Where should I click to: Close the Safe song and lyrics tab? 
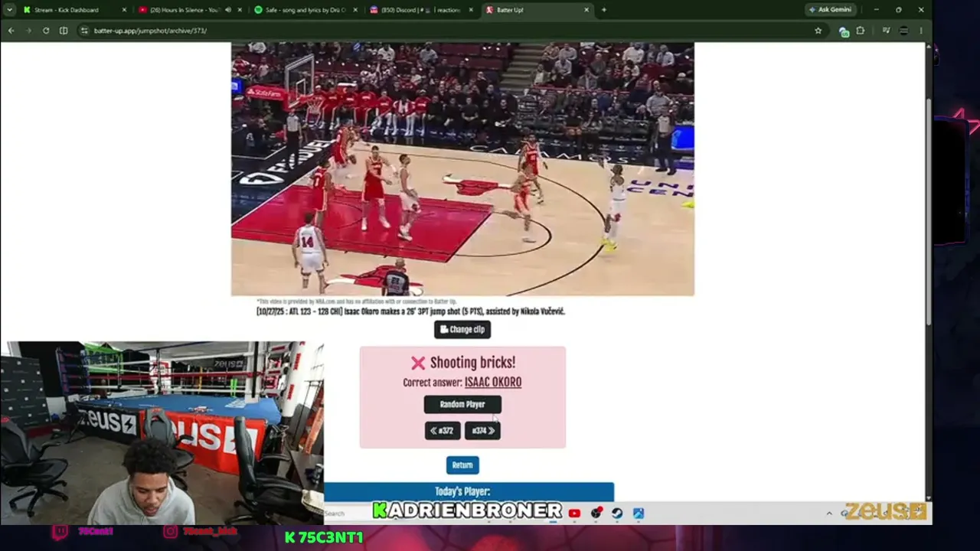pyautogui.click(x=355, y=10)
